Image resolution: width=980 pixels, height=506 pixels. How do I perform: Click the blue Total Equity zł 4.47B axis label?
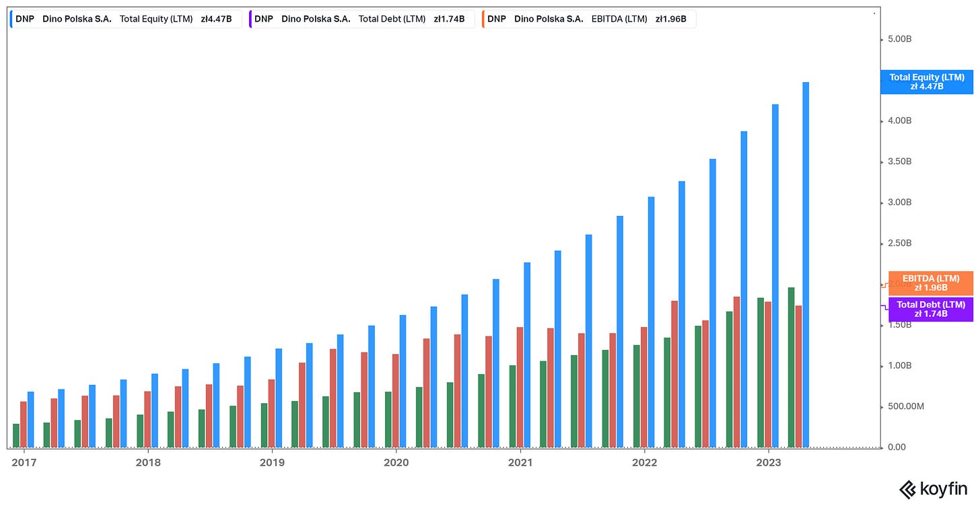(x=927, y=82)
